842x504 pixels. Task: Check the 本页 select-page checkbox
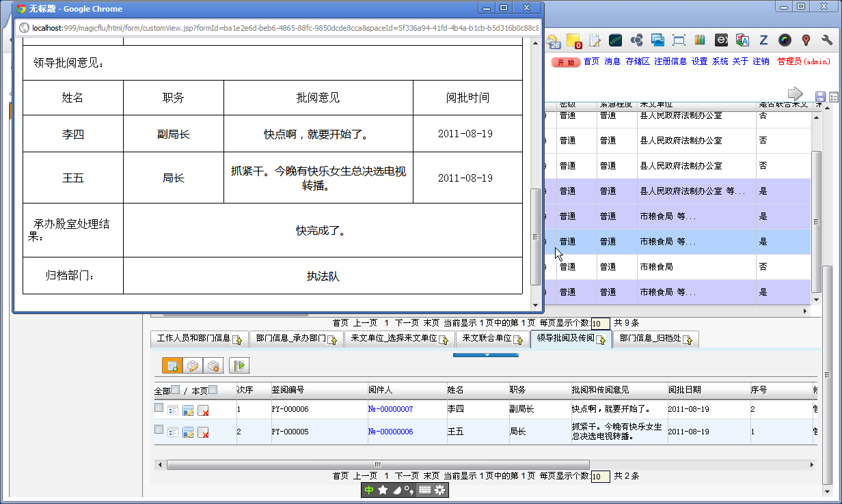[x=213, y=390]
